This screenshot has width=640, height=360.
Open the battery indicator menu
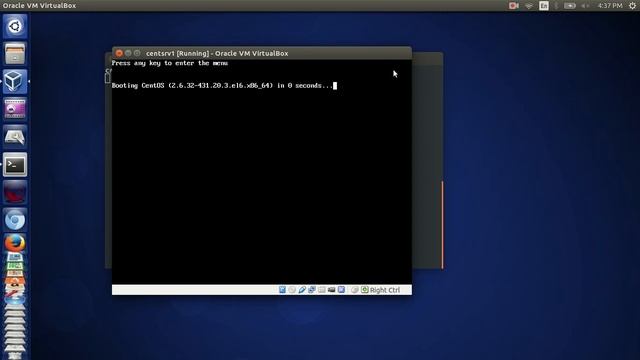click(570, 6)
